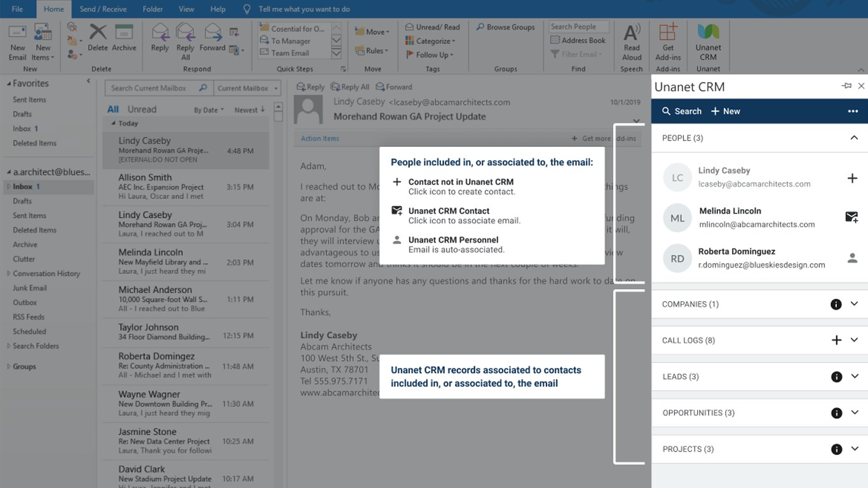Show All messages filter
This screenshot has height=488, width=868.
pos(113,109)
